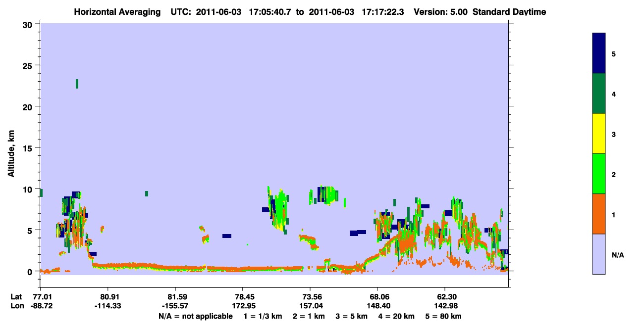Click the legend entry '5 = 80 km'
This screenshot has width=644, height=330.
point(443,316)
